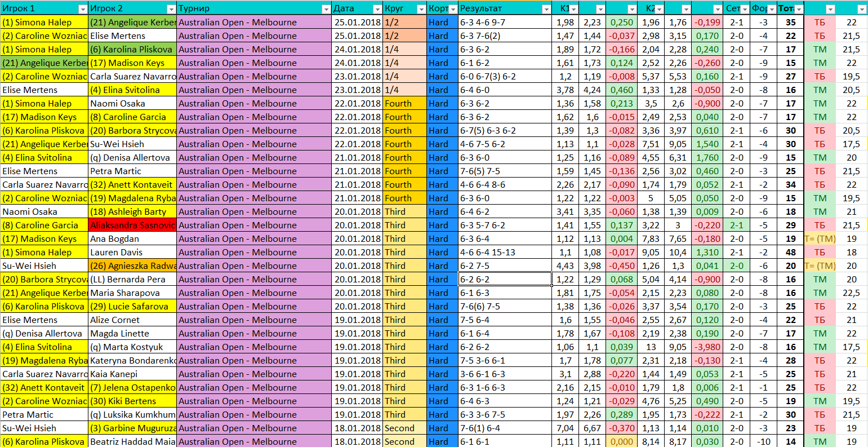Open the Корт column filter dropdown
Image resolution: width=868 pixels, height=447 pixels.
[453, 9]
